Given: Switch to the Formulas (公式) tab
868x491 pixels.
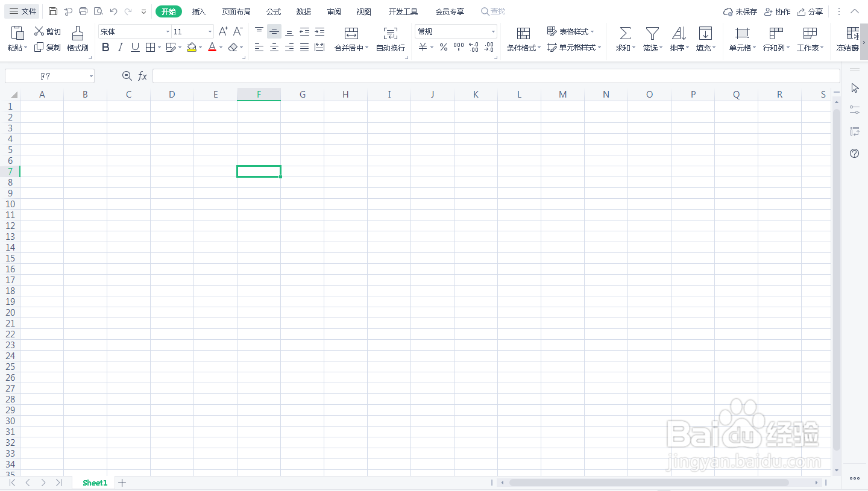Looking at the screenshot, I should [274, 11].
